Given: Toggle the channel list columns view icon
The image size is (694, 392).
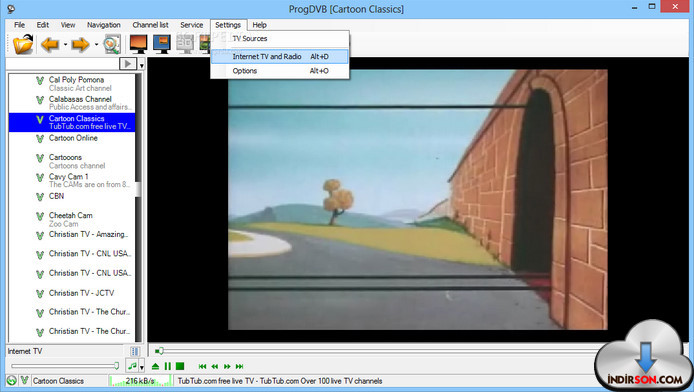Looking at the screenshot, I should (x=135, y=351).
